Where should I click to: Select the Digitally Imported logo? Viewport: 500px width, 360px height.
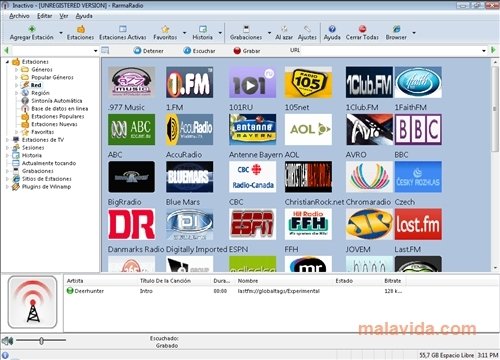(x=189, y=224)
